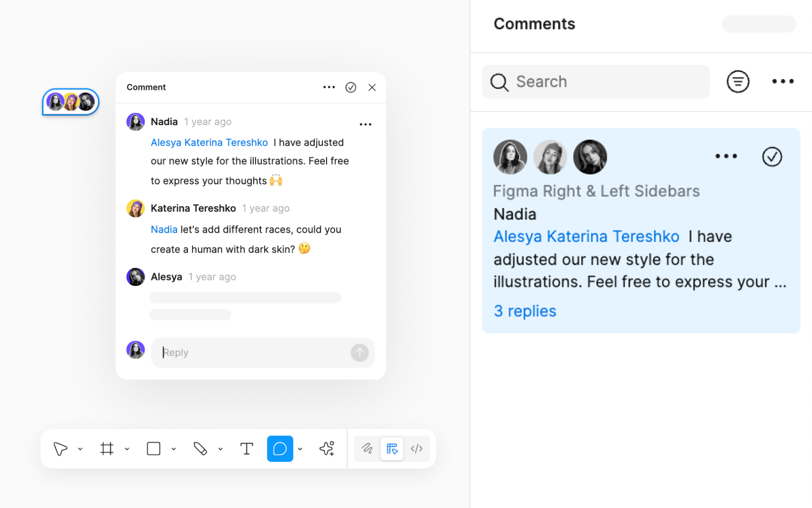Select the Frame tool
The image size is (812, 508).
pos(107,449)
